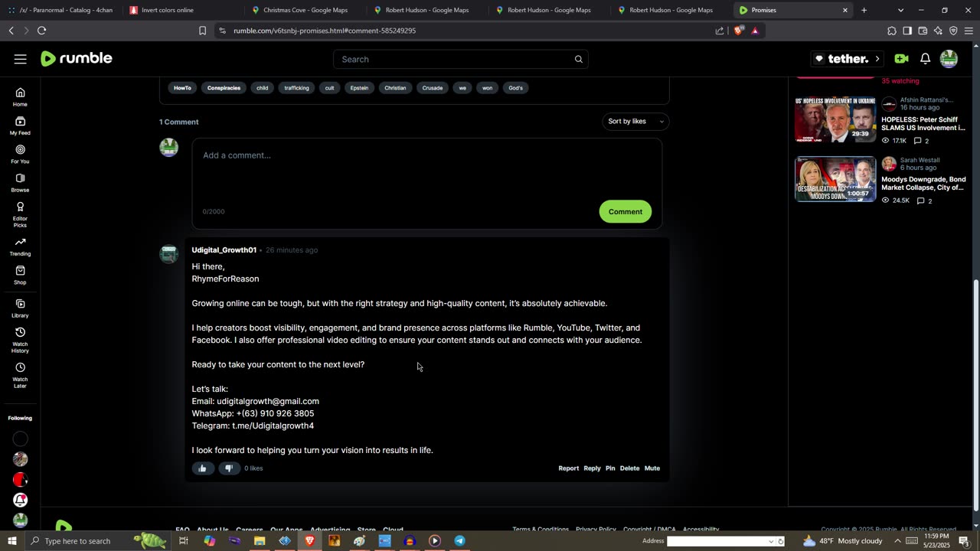
Task: Open Editor Picks in sidebar
Action: (x=20, y=214)
